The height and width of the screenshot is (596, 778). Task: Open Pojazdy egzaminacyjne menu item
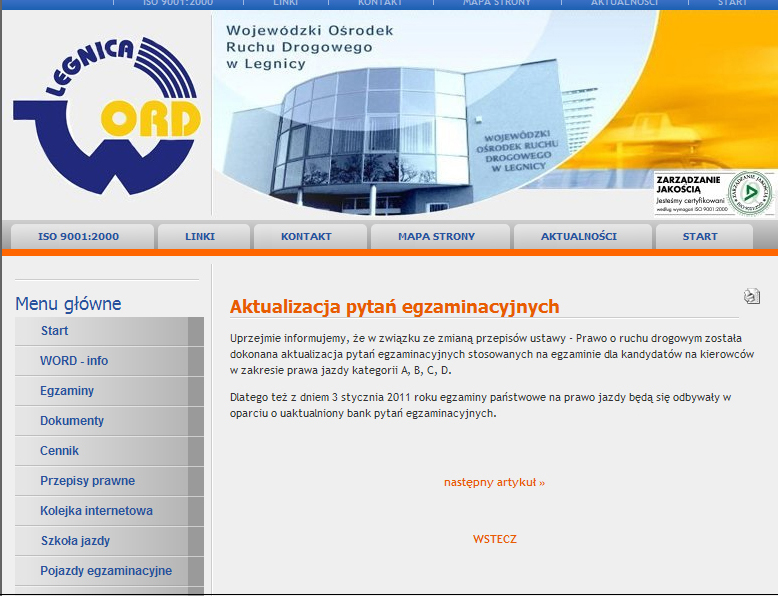point(109,571)
